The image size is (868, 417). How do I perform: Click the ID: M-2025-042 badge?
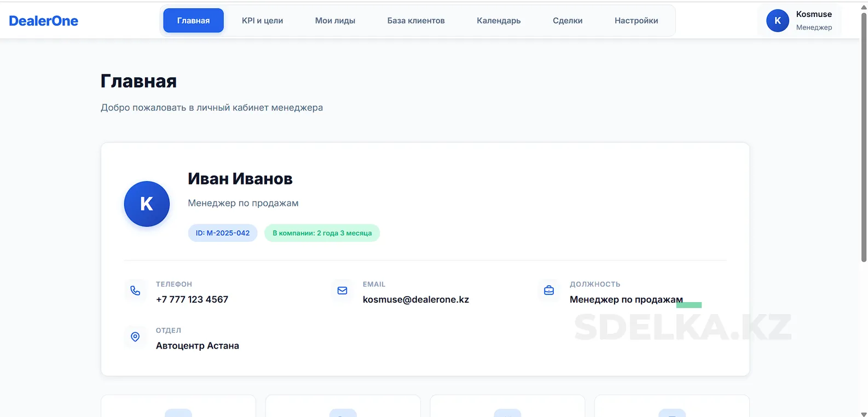click(223, 233)
